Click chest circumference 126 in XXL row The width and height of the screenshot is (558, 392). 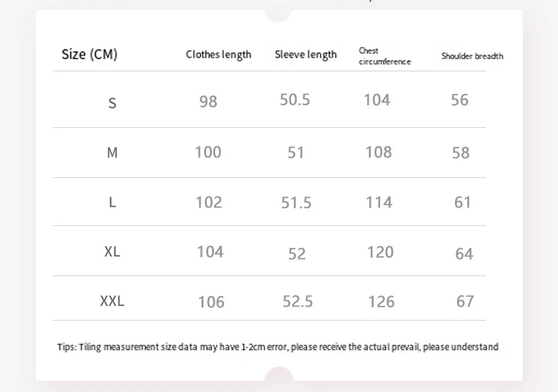(x=381, y=302)
